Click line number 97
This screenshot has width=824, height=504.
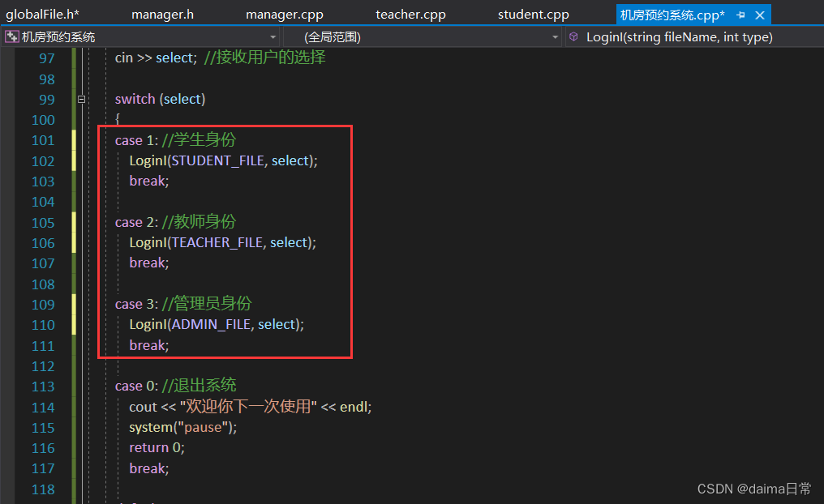[47, 58]
